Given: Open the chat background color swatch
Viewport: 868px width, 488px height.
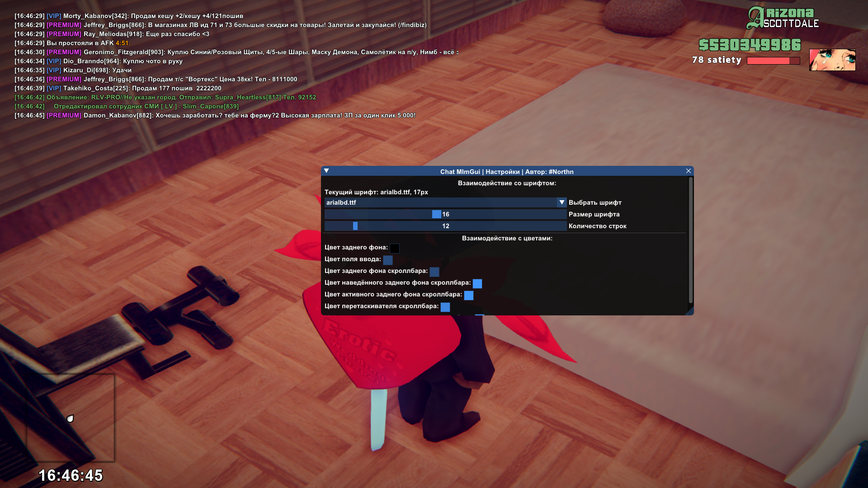Looking at the screenshot, I should [395, 248].
